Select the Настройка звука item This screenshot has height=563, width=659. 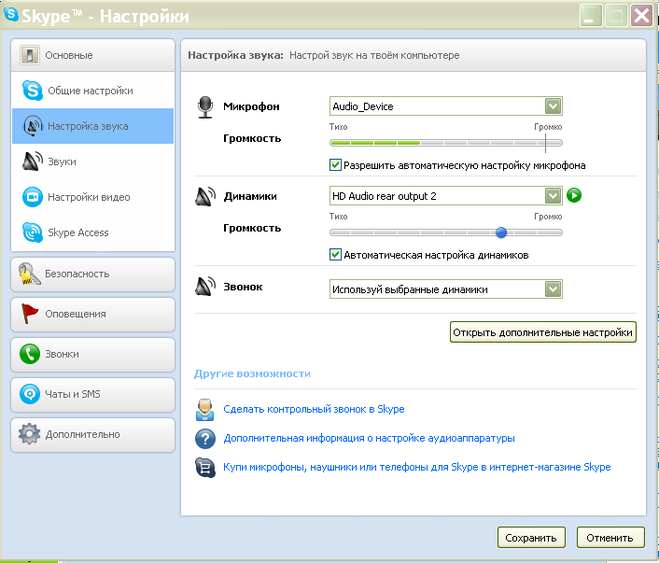(93, 126)
